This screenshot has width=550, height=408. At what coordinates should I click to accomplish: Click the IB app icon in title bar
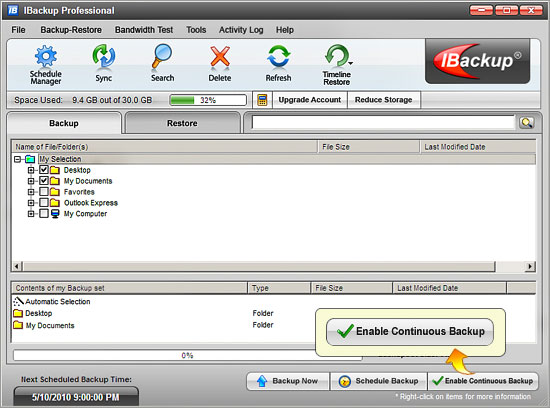pyautogui.click(x=13, y=10)
